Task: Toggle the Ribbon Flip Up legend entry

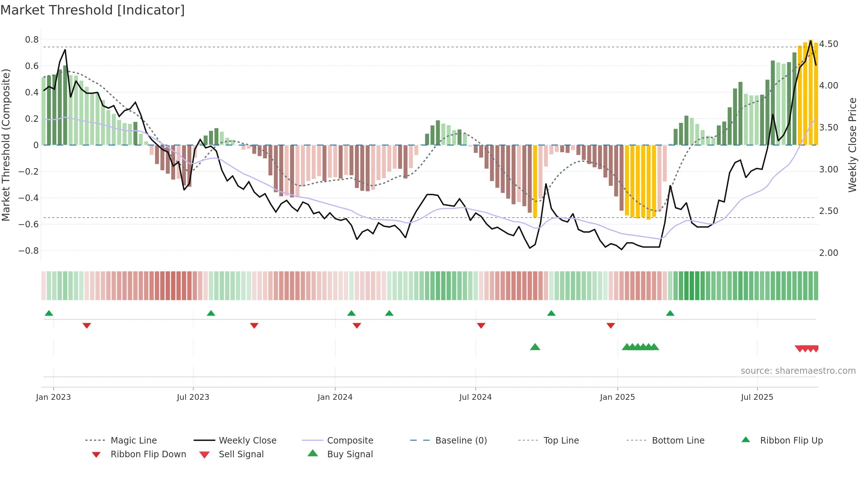Action: [x=782, y=440]
